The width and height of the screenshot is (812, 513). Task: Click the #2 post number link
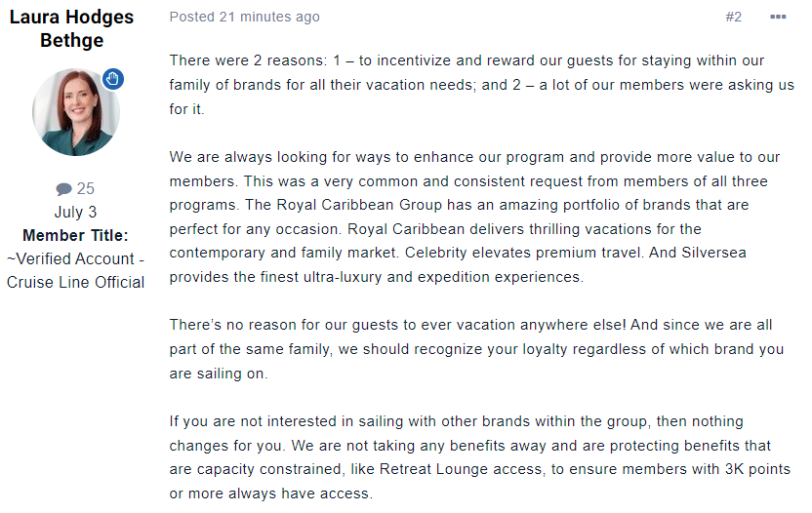[x=733, y=18]
